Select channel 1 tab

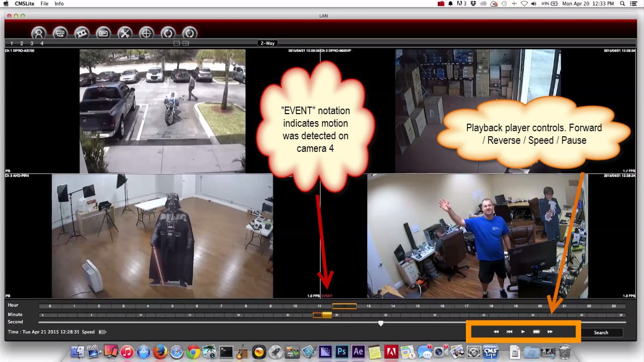pyautogui.click(x=12, y=43)
